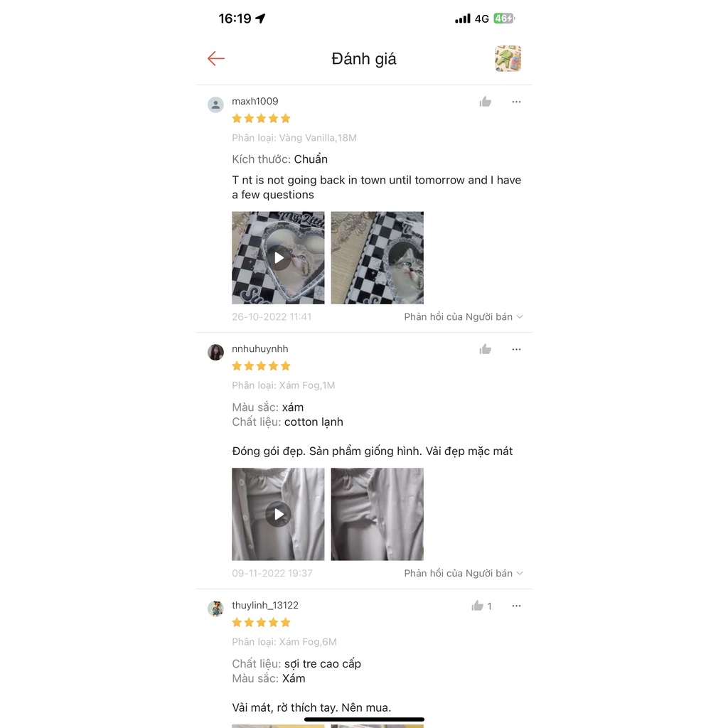Viewport: 728px width, 728px height.
Task: Open maxh1009's profile avatar
Action: click(x=215, y=105)
